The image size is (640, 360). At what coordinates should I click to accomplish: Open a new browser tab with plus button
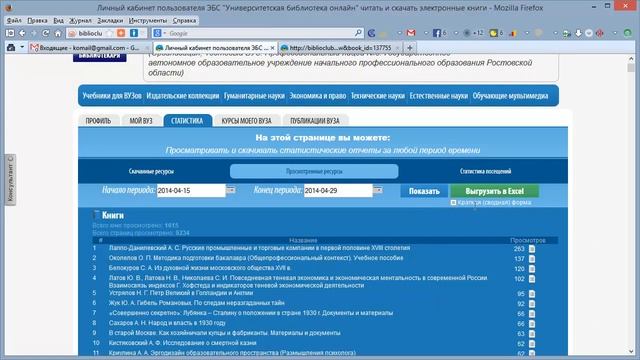(x=410, y=48)
